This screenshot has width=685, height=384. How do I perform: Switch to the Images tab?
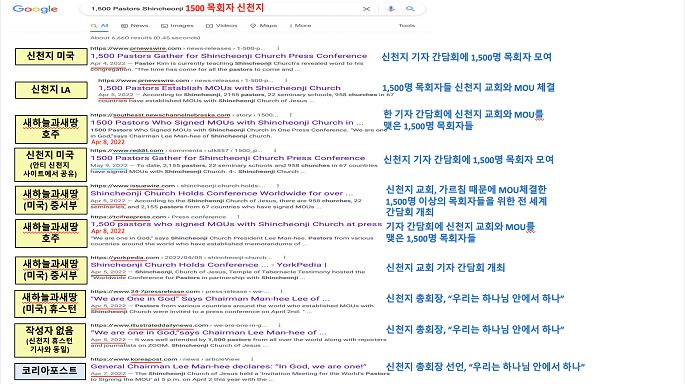point(177,26)
